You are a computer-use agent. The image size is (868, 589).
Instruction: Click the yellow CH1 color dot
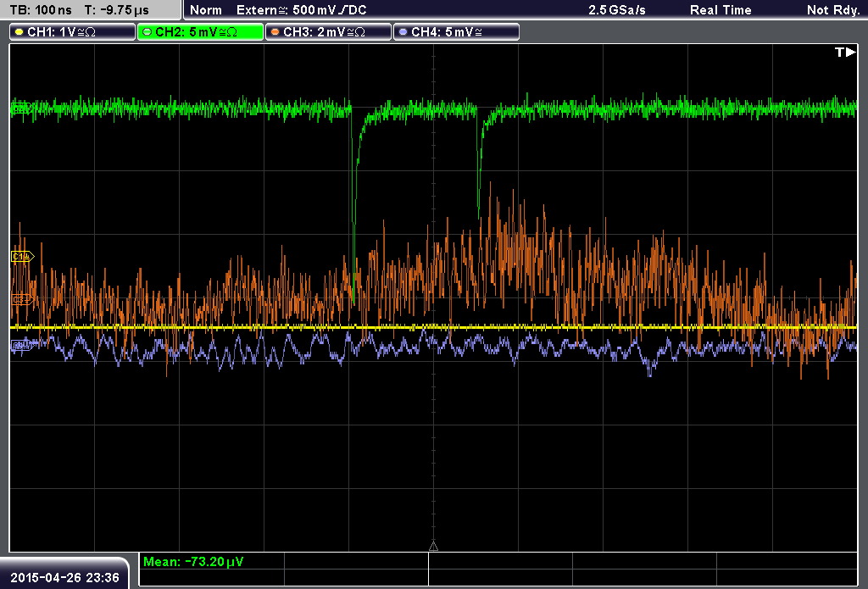click(19, 32)
